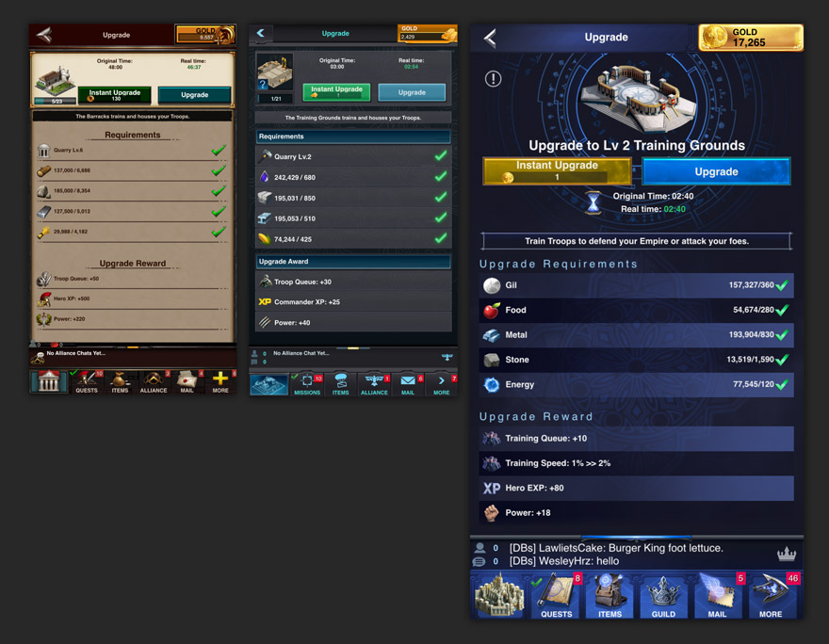
Task: Open Mail winged envelope with badge 5
Action: tap(718, 595)
